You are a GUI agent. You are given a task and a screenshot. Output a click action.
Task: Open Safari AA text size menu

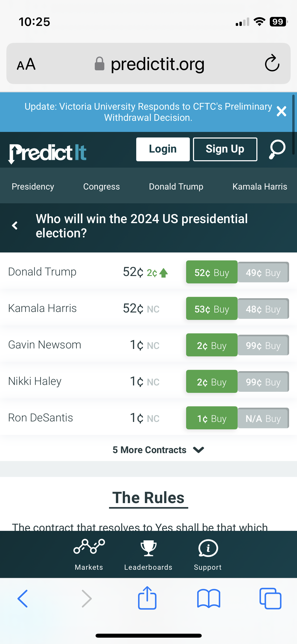pyautogui.click(x=26, y=64)
